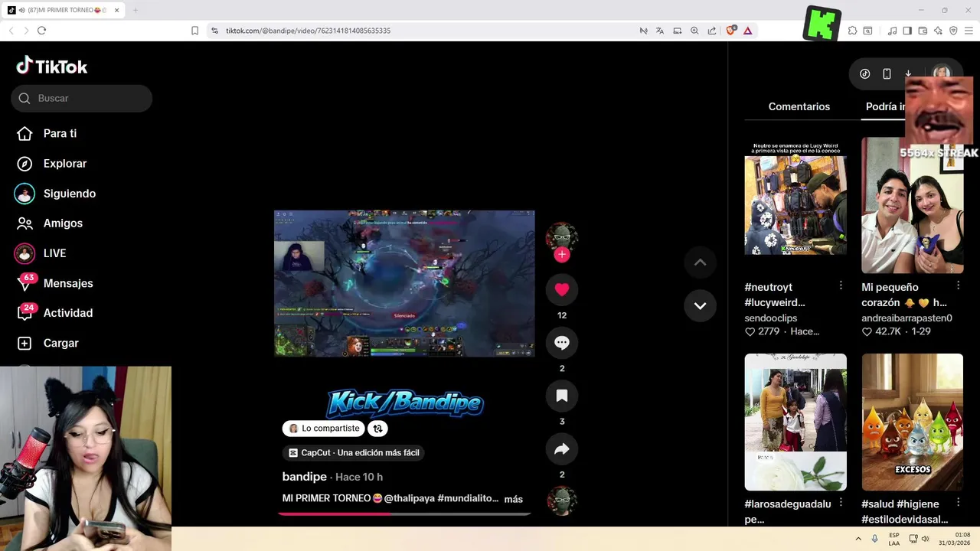Image resolution: width=980 pixels, height=551 pixels.
Task: Open TikTok home via the TikTok logo
Action: point(52,67)
